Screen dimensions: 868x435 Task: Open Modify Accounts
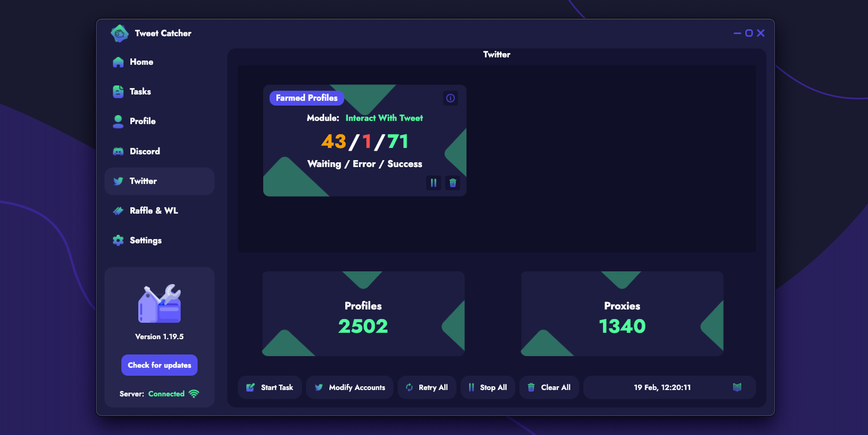tap(350, 387)
